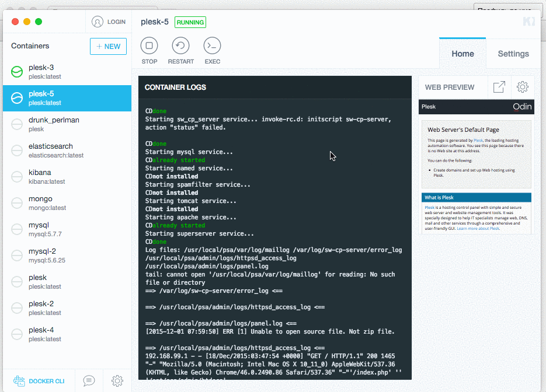Switch to the Settings tab
546x392 pixels.
pos(513,54)
